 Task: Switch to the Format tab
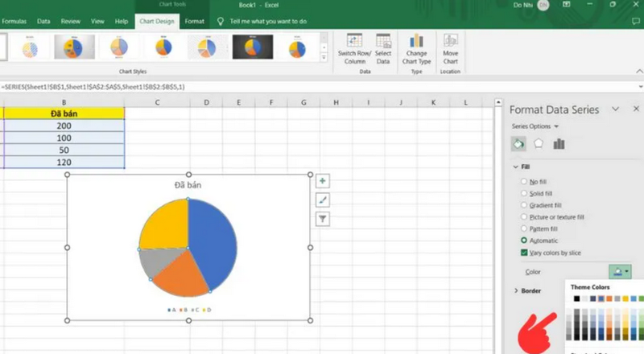[194, 22]
